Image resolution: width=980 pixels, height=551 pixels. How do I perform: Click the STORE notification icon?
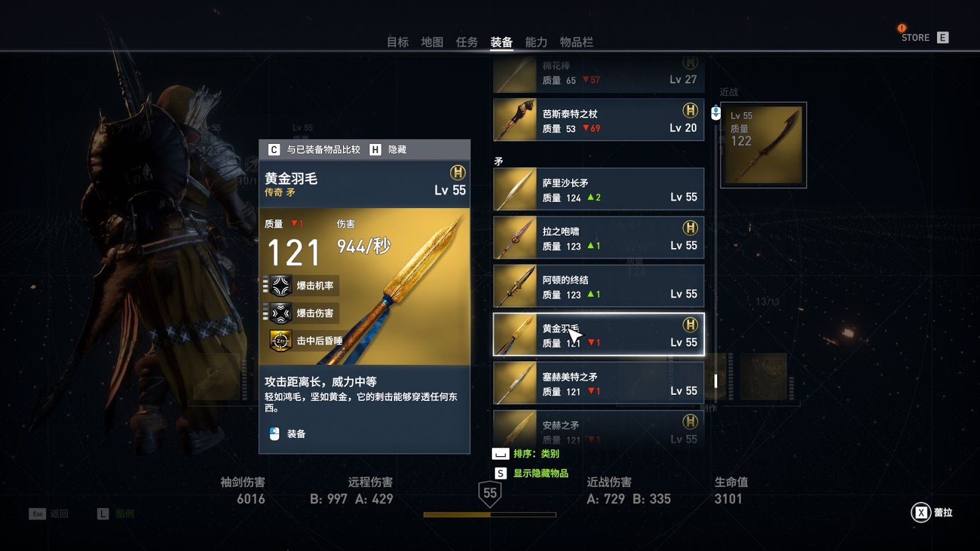coord(902,28)
